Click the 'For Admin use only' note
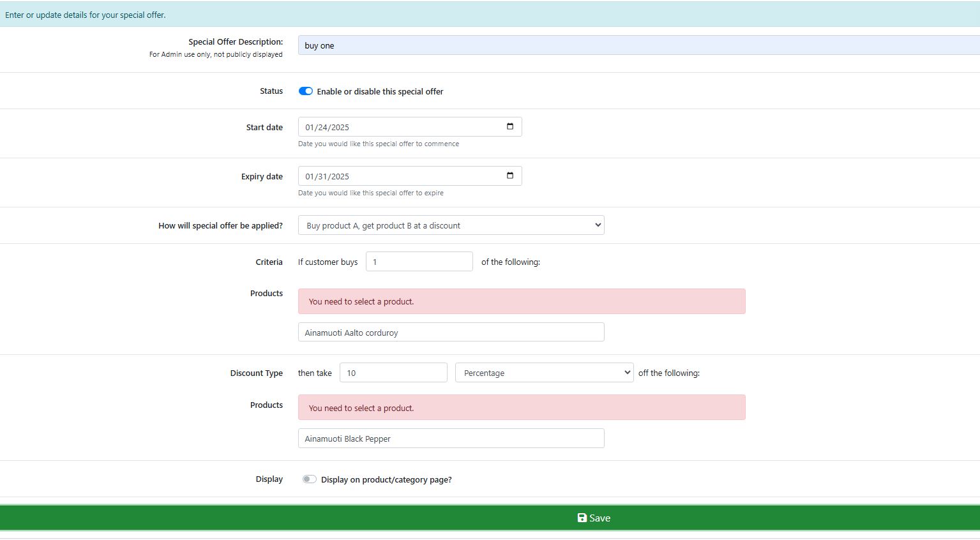980x540 pixels. tap(216, 54)
